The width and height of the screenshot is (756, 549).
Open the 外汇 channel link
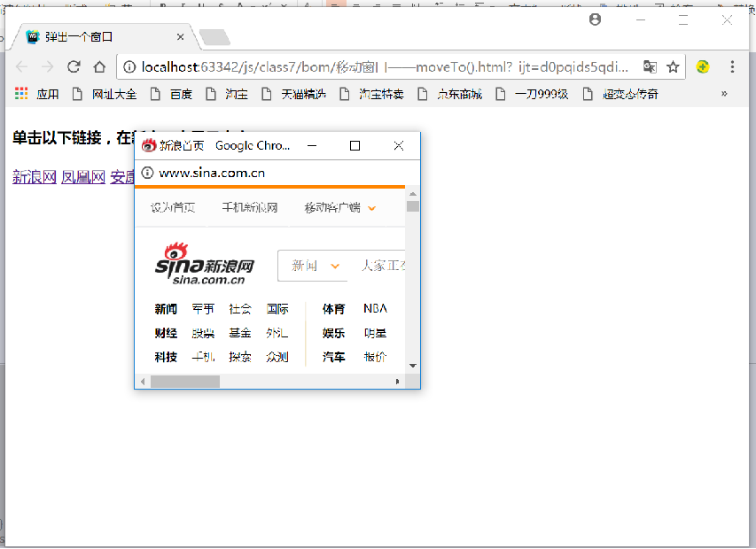(277, 333)
